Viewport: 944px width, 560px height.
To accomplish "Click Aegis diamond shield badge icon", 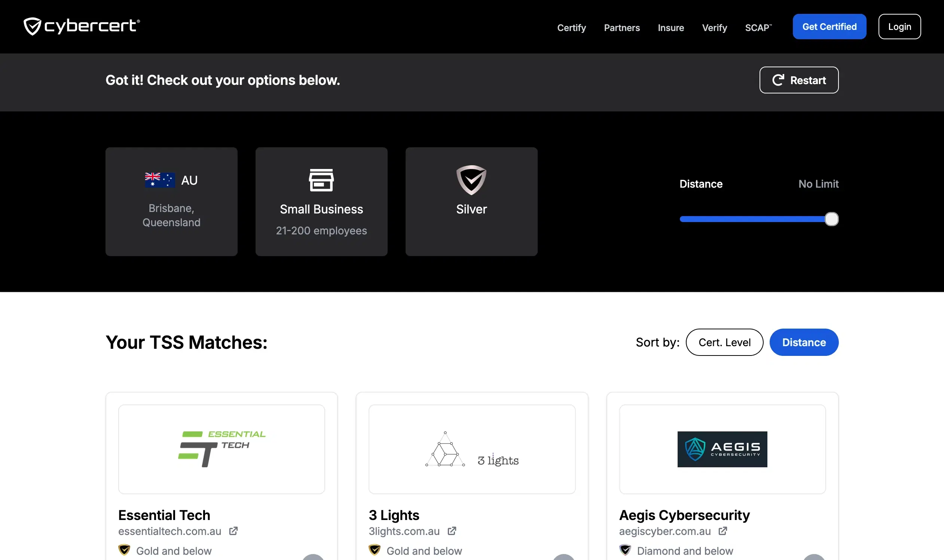I will click(625, 550).
